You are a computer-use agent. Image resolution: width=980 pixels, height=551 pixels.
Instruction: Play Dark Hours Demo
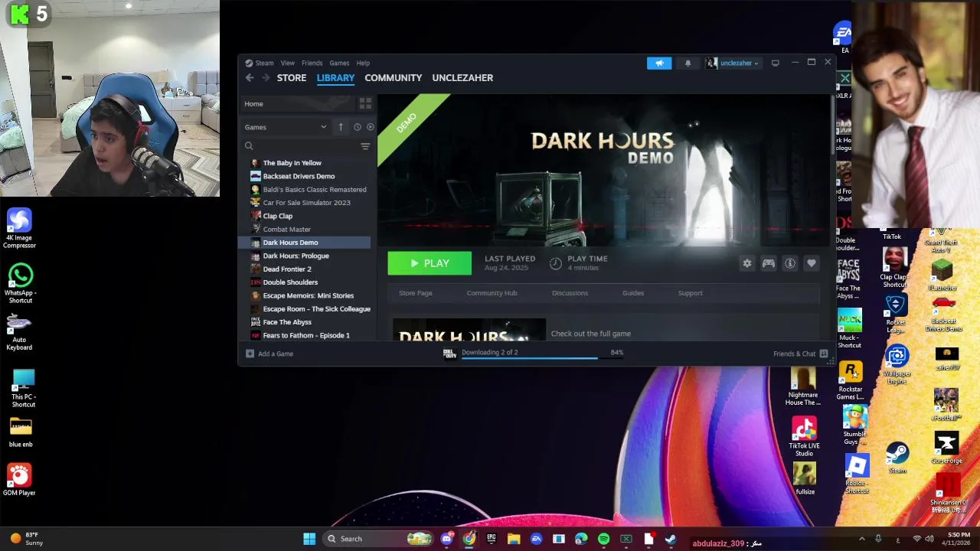(430, 263)
